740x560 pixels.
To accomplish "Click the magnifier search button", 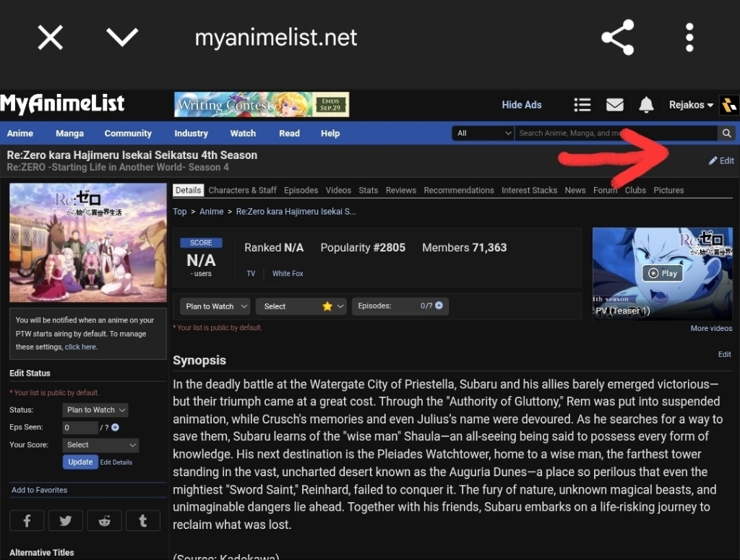I will pyautogui.click(x=727, y=133).
